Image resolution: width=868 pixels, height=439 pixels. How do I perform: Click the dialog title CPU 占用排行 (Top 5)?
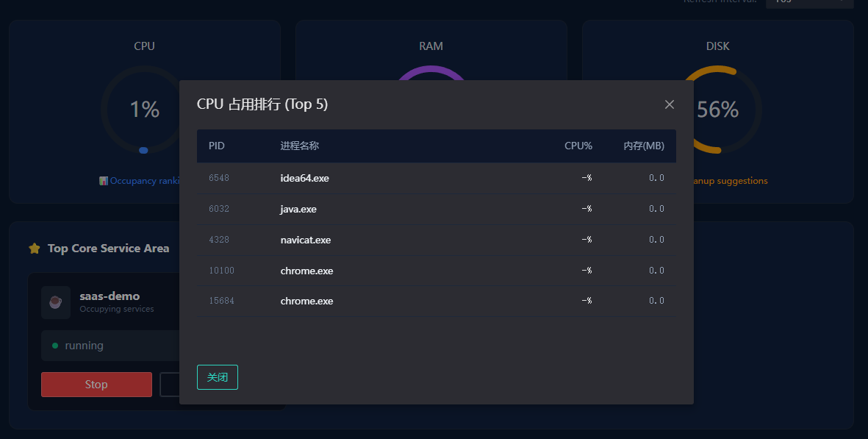click(x=262, y=104)
